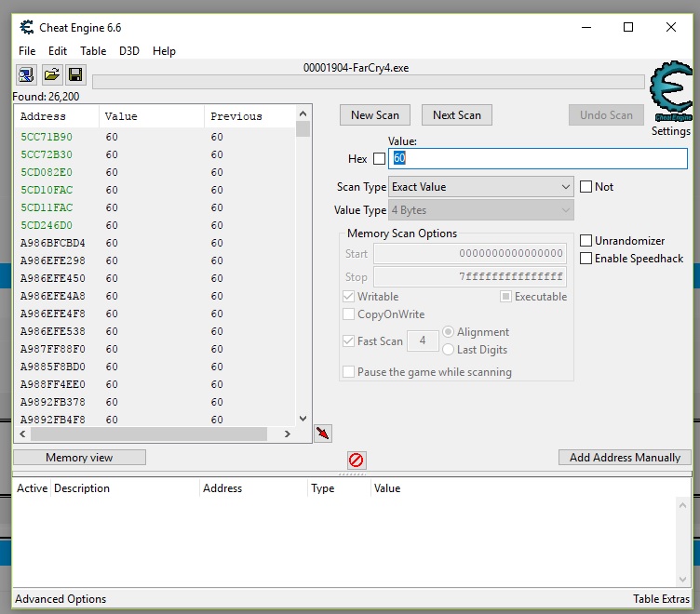The height and width of the screenshot is (614, 700).
Task: Open the process list icon
Action: pos(26,74)
